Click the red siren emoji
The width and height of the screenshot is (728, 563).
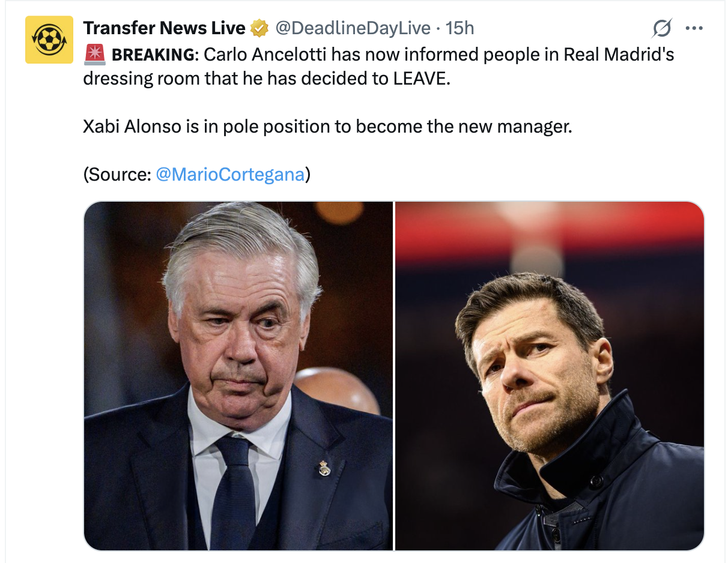(x=95, y=55)
